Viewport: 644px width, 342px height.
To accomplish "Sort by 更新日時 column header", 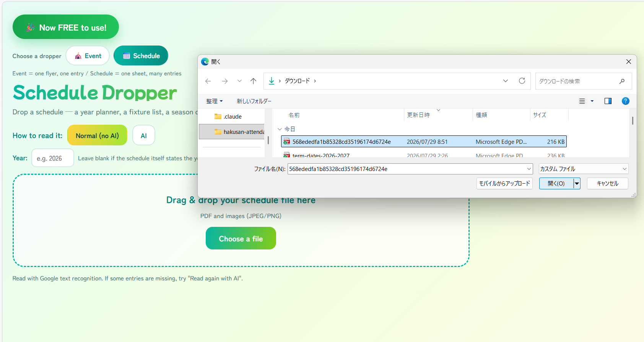I will 418,115.
